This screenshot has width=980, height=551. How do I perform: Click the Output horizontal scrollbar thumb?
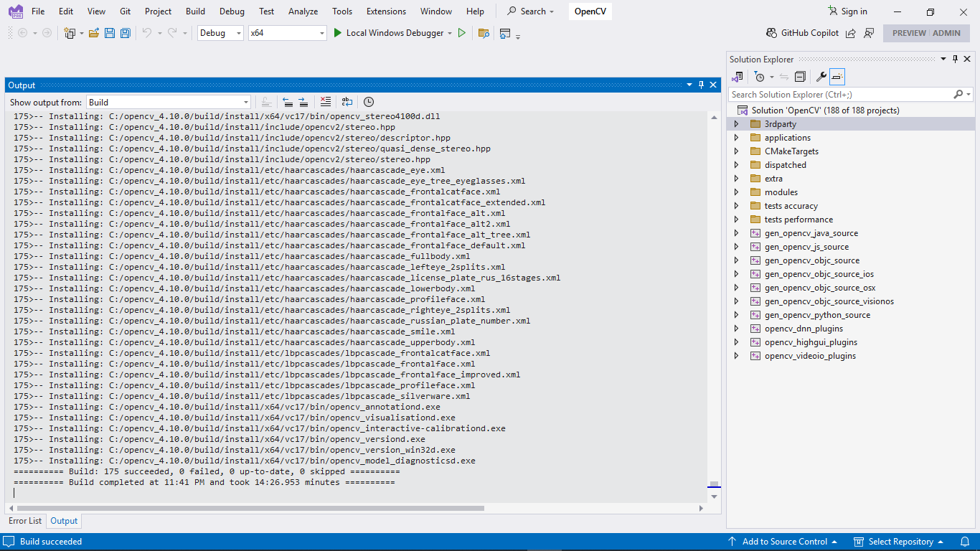(x=251, y=509)
